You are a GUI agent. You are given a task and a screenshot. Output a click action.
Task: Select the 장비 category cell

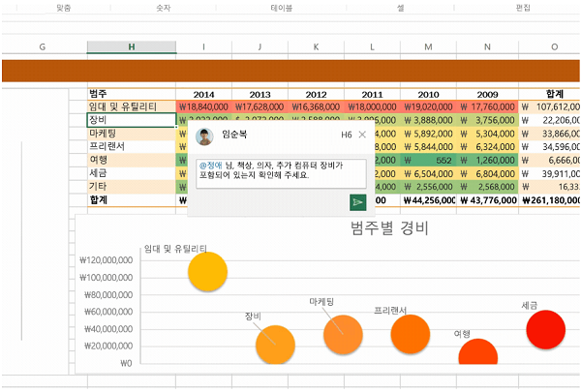(x=132, y=120)
